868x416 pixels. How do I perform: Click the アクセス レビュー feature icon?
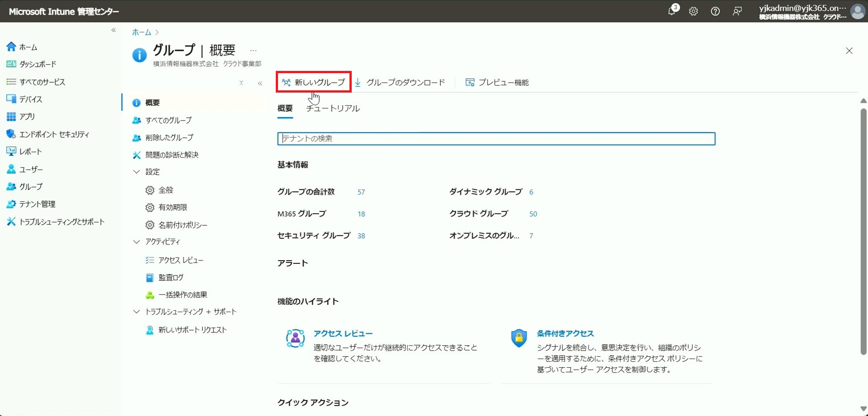pos(295,338)
